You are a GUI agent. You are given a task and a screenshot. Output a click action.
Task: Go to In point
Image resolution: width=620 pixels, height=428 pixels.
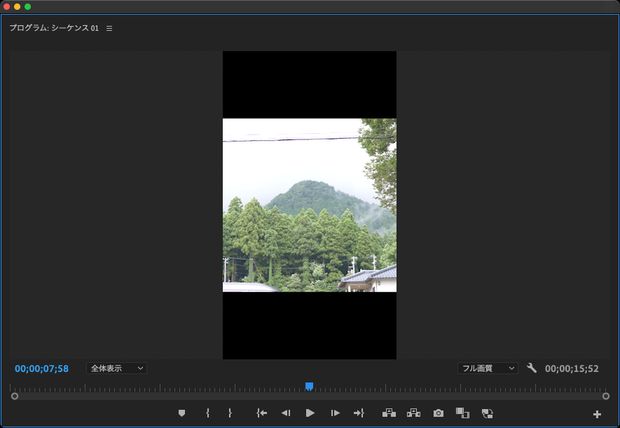point(262,413)
